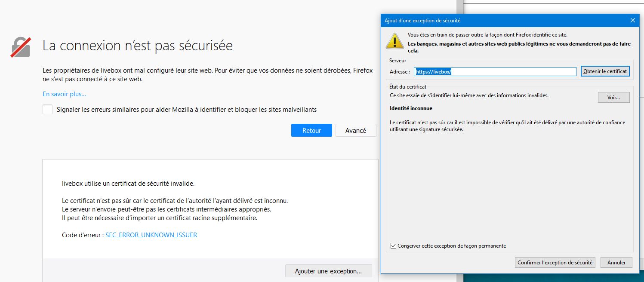The image size is (644, 282).
Task: Click the 'Identité inconnue' status text
Action: [x=411, y=108]
